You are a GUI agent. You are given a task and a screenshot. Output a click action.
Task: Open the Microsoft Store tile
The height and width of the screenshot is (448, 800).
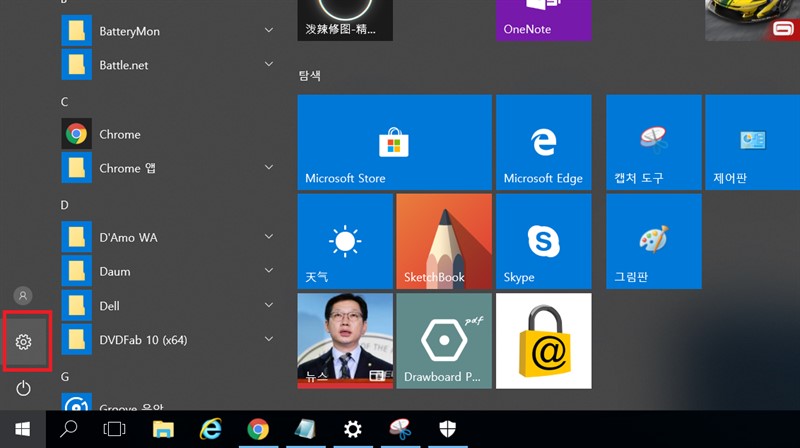394,142
